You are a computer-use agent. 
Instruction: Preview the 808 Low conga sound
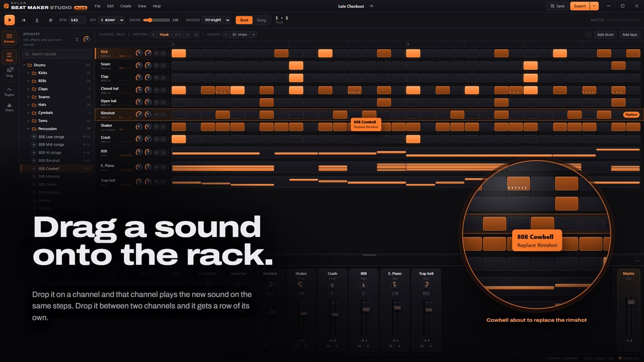coord(34,137)
